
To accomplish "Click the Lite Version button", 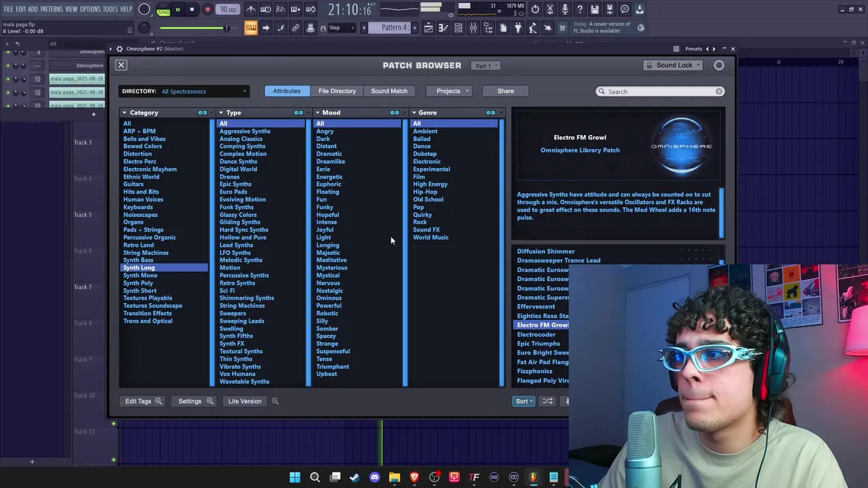I will pyautogui.click(x=245, y=401).
